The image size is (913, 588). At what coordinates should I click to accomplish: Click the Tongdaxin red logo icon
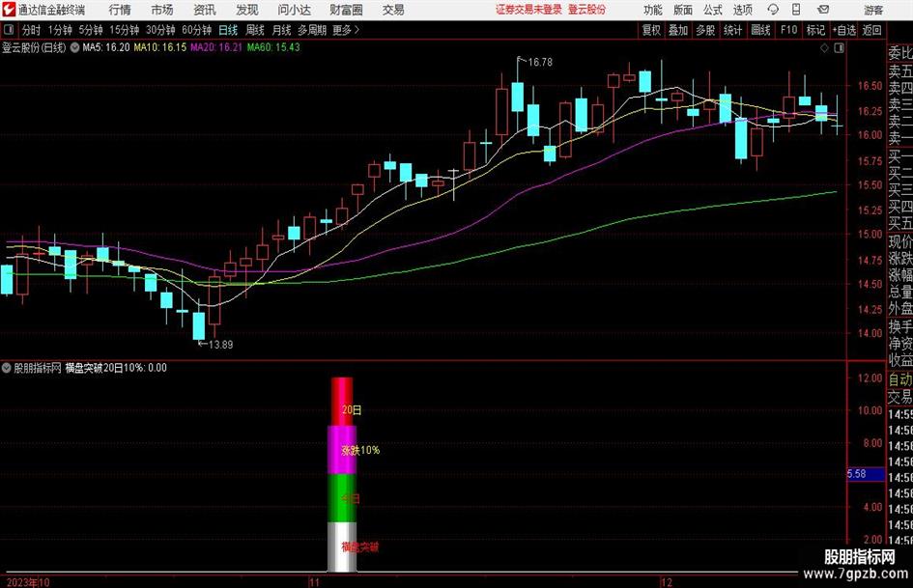pyautogui.click(x=8, y=10)
